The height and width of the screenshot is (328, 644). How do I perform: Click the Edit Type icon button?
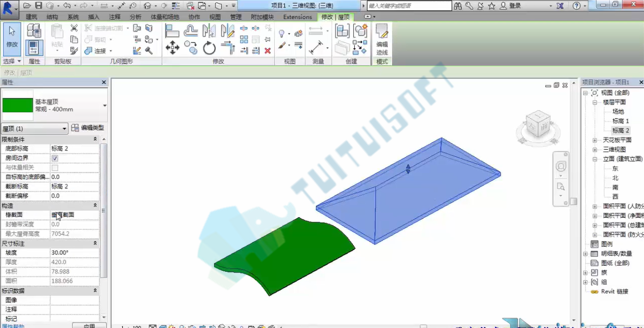pyautogui.click(x=87, y=128)
